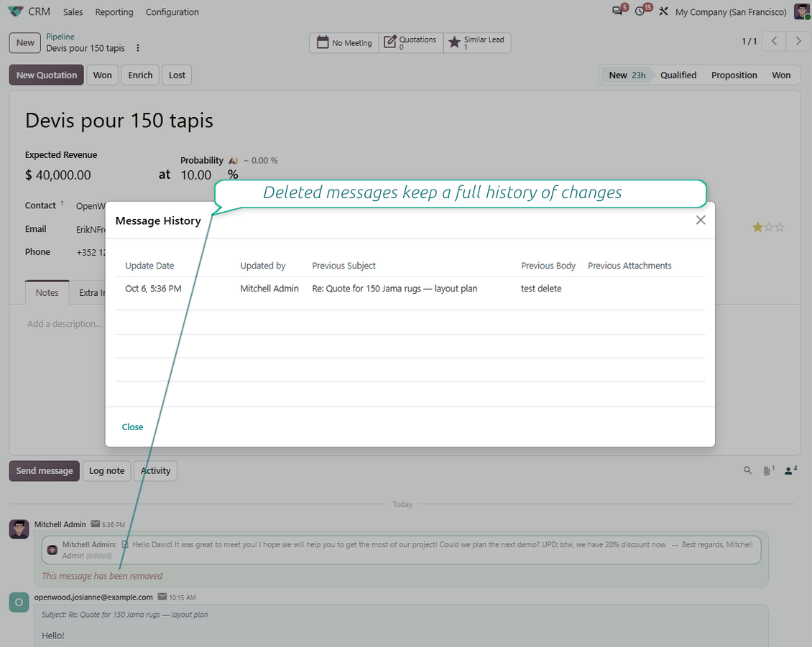
Task: Click 'This message has been removed' text
Action: pyautogui.click(x=102, y=576)
